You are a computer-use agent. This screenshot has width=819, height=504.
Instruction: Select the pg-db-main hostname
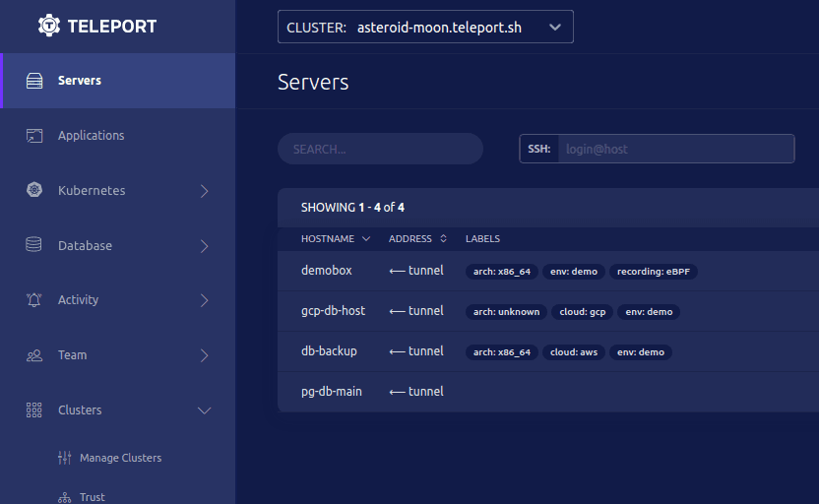(332, 392)
